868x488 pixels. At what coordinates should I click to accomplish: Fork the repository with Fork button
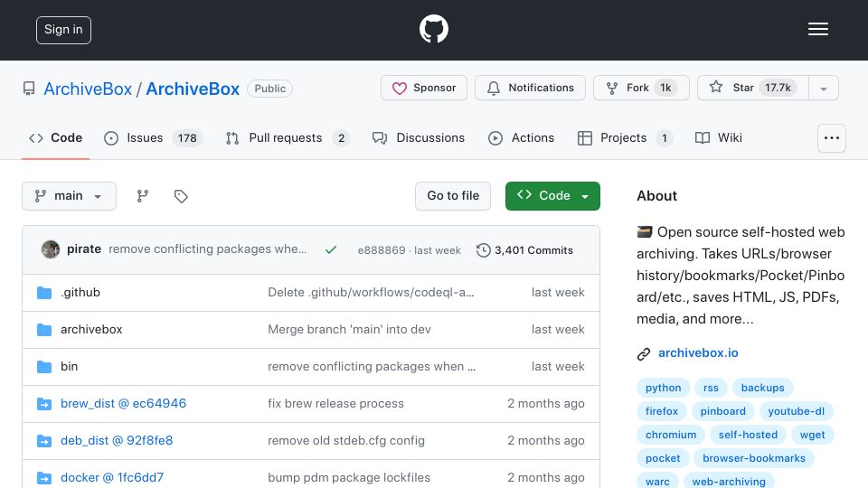641,88
